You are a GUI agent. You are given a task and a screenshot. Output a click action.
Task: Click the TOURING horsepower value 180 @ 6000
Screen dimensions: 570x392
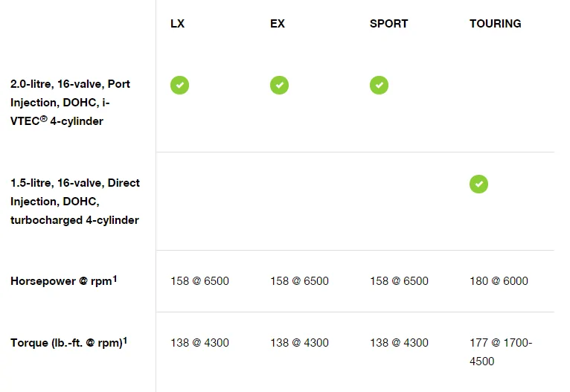pyautogui.click(x=499, y=281)
